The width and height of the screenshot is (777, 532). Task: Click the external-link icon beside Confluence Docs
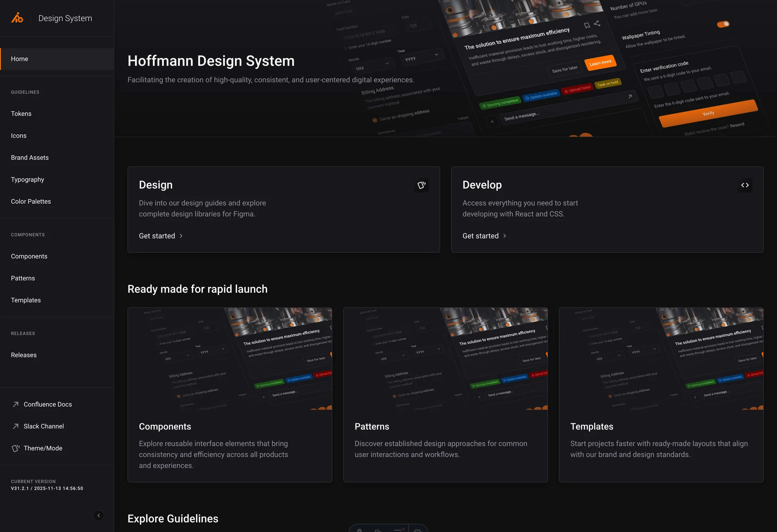coord(15,404)
